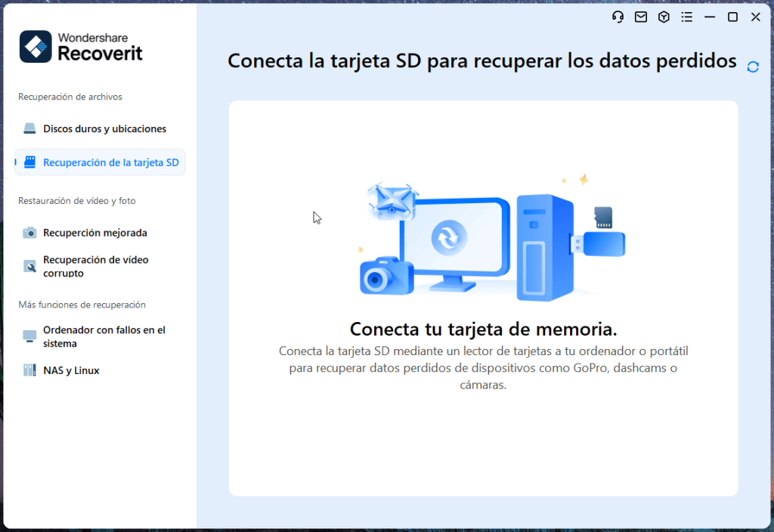Click heading 'Conecta tu tarjeta de memoria.'
774x532 pixels.
click(483, 329)
